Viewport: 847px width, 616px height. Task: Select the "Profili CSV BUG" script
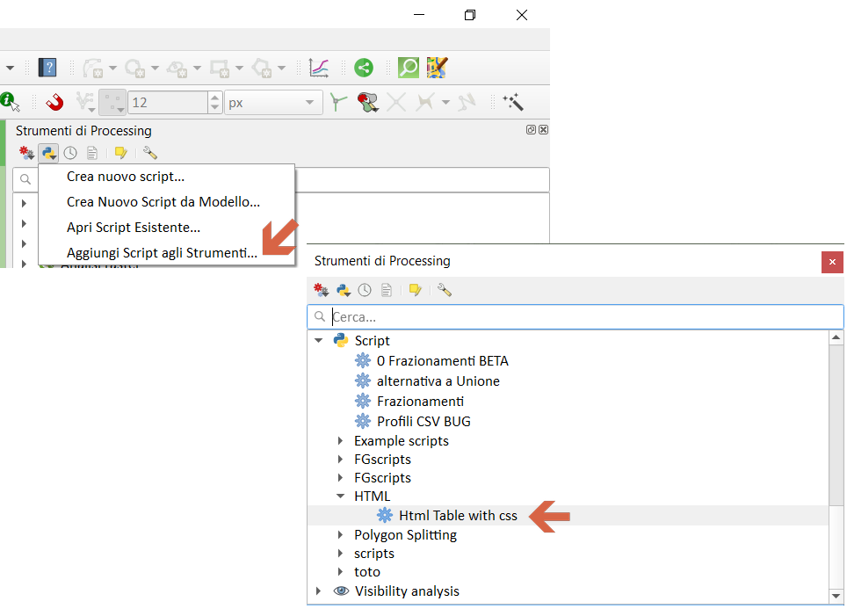point(423,422)
